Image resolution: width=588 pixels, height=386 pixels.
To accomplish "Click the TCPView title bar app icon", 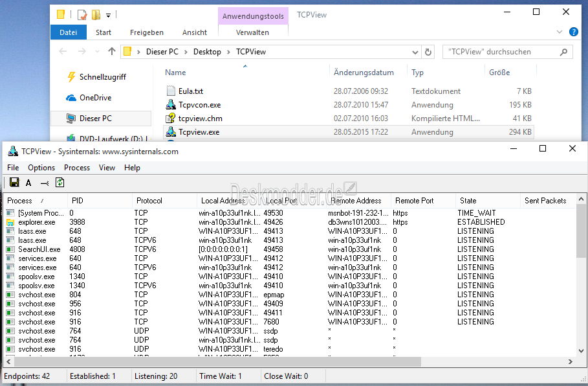I will pos(13,151).
